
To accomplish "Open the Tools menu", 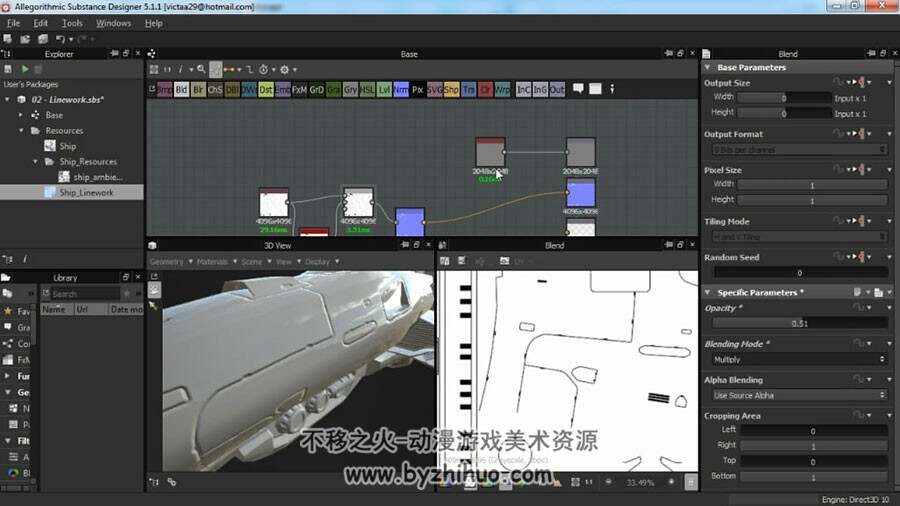I will tap(72, 23).
